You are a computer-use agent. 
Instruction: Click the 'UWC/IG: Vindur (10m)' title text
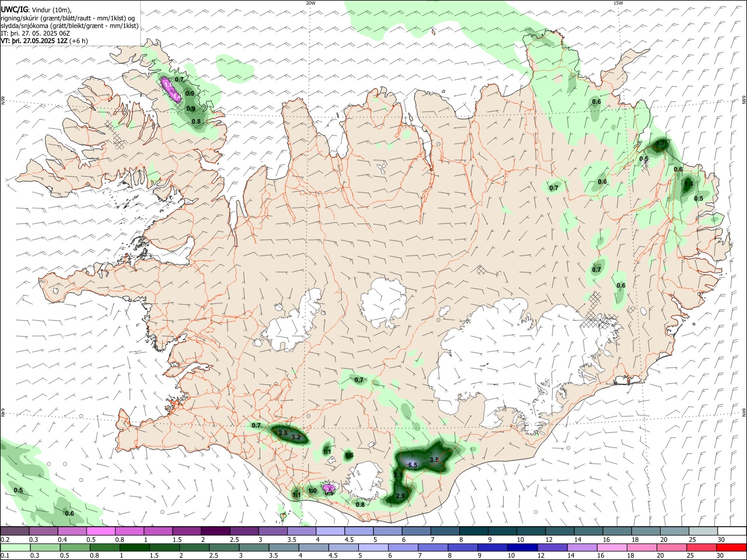pyautogui.click(x=36, y=9)
